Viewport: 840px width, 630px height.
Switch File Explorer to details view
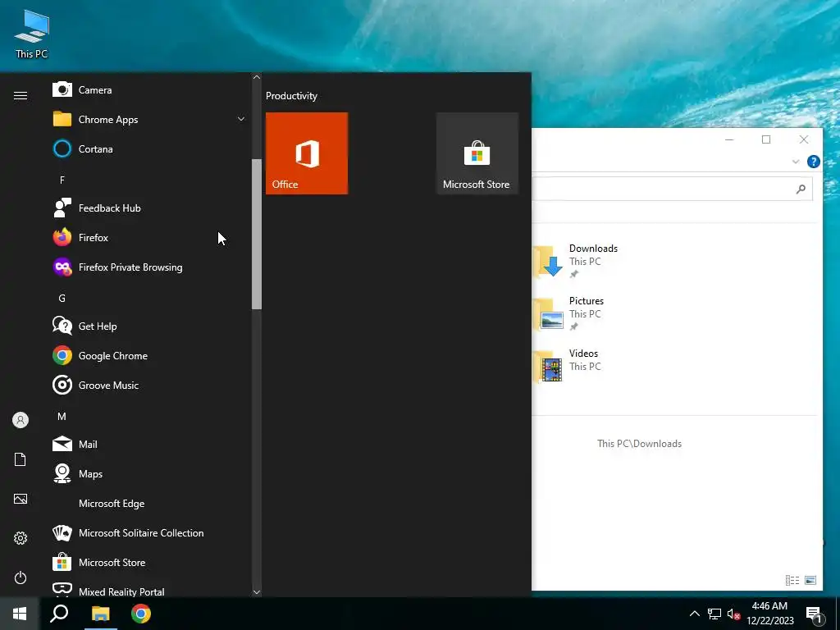[x=792, y=580]
